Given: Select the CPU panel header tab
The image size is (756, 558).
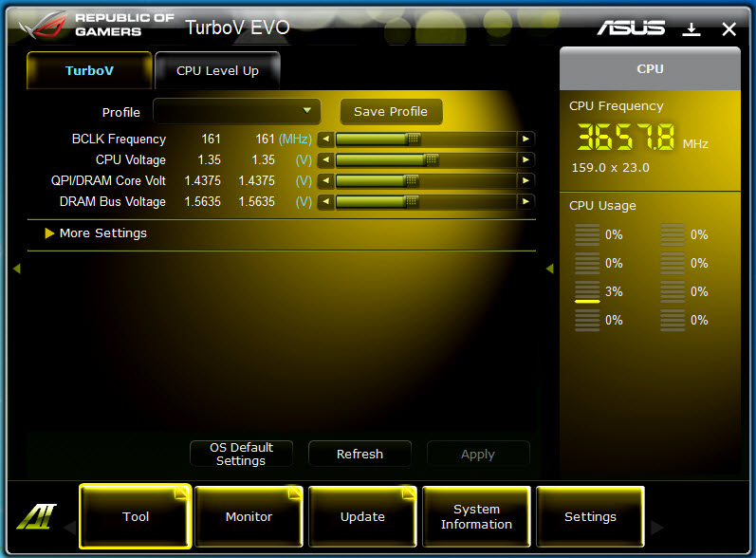Looking at the screenshot, I should tap(650, 68).
